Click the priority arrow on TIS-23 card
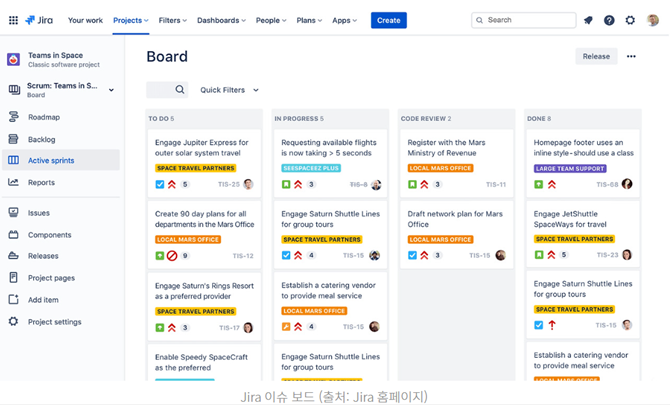The height and width of the screenshot is (405, 670). [552, 255]
